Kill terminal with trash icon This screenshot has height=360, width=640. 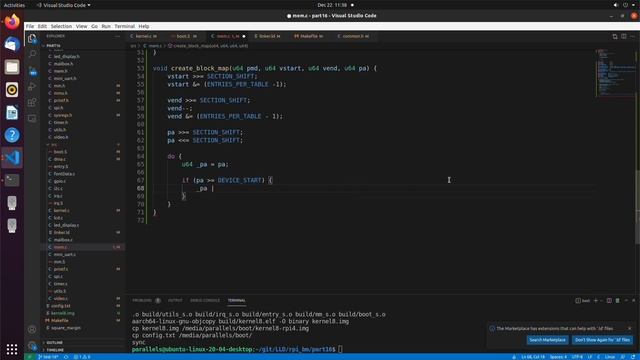click(x=618, y=300)
